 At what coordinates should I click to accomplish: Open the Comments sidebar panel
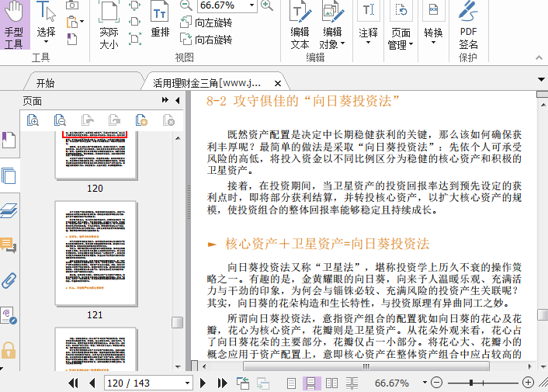point(9,245)
